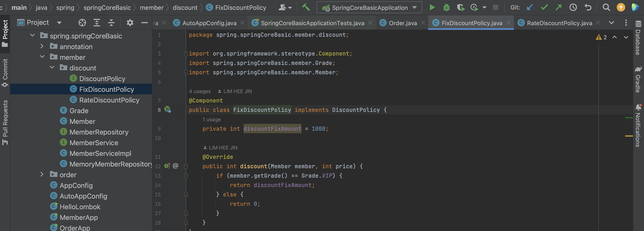Run SpringCoreBasicApplication with the green play icon
The image size is (644, 231).
[x=432, y=7]
